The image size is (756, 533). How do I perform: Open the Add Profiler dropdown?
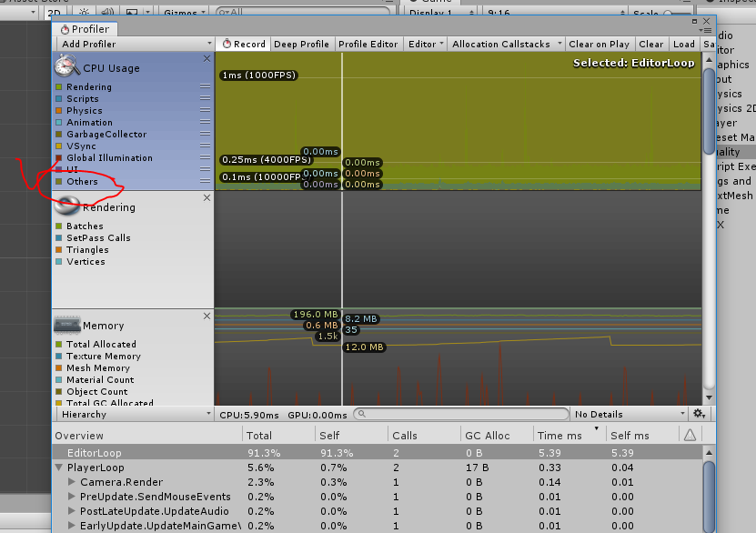[133, 44]
